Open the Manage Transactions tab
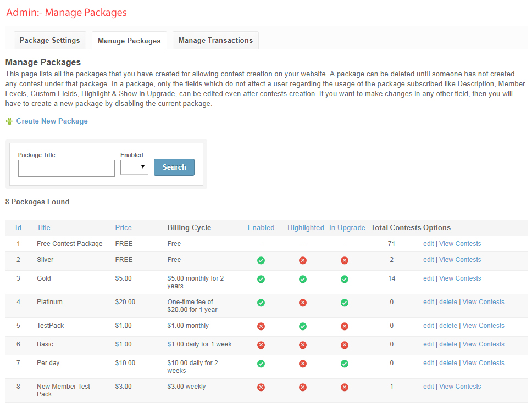 (215, 40)
